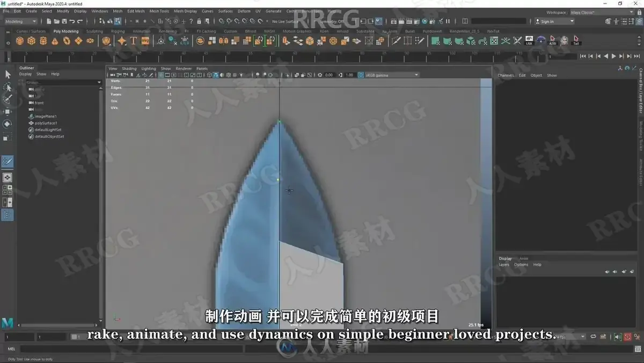Click Layers in the Layer Editor
This screenshot has height=363, width=644.
click(x=504, y=265)
